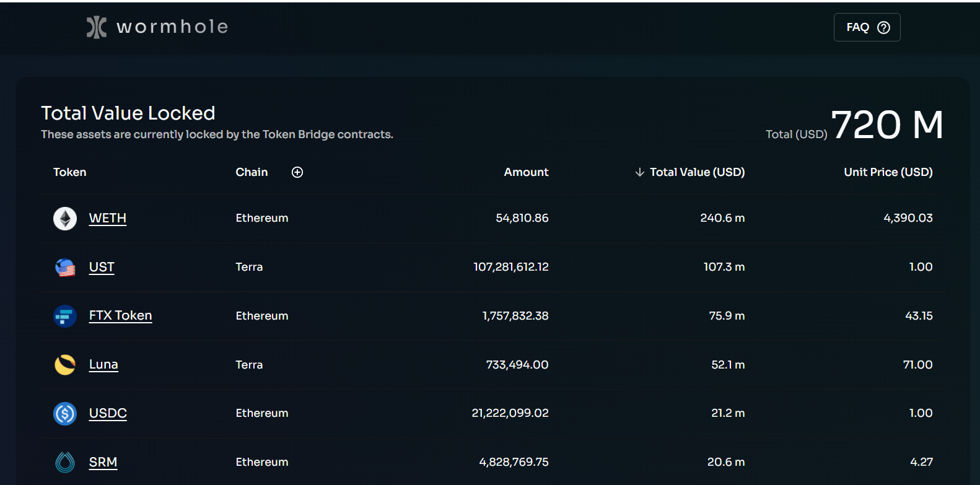Click the 720 M total figure
This screenshot has height=485, width=980.
pos(887,125)
